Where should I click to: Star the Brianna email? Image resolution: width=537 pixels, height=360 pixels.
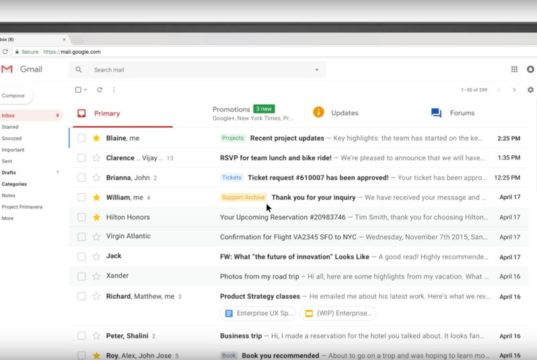[x=97, y=177]
